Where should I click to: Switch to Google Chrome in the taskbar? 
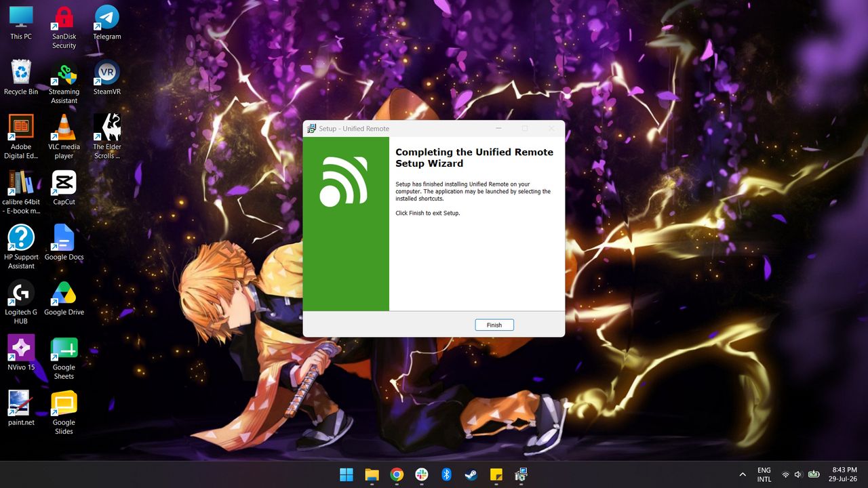pos(397,474)
